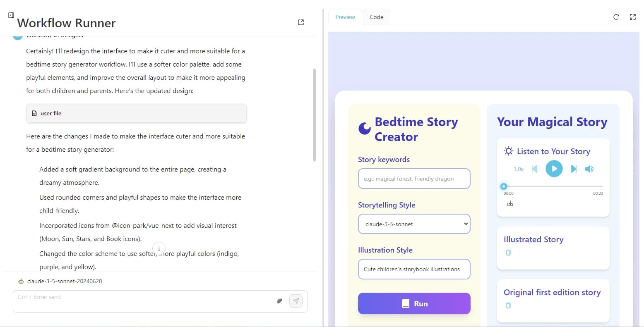Download the audio story
The width and height of the screenshot is (644, 327).
(510, 203)
